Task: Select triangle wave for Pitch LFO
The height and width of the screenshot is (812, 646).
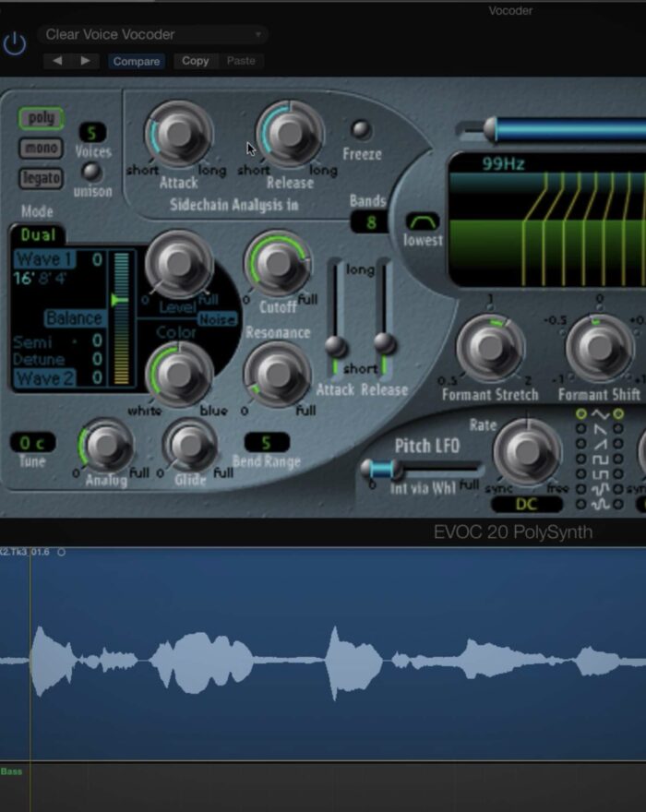Action: click(581, 413)
